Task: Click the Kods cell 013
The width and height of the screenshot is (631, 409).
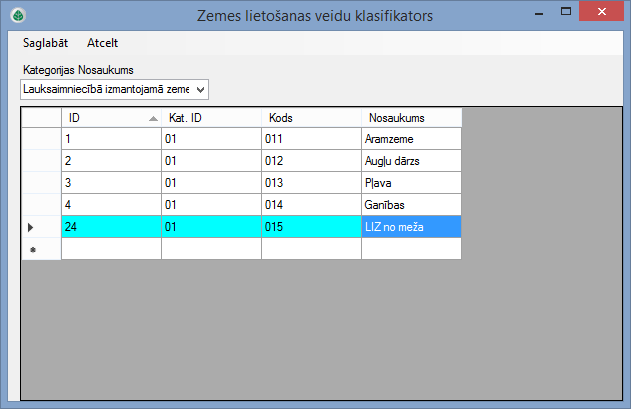Action: pos(311,183)
